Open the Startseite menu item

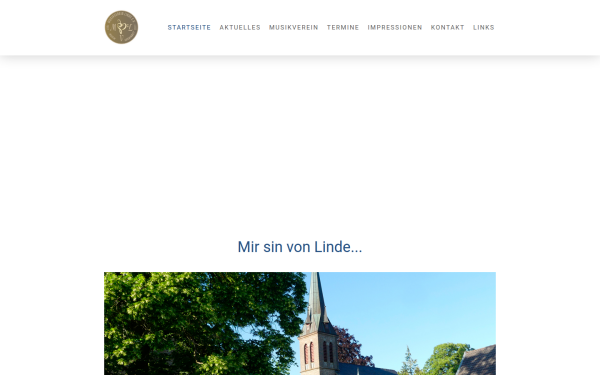pos(189,28)
